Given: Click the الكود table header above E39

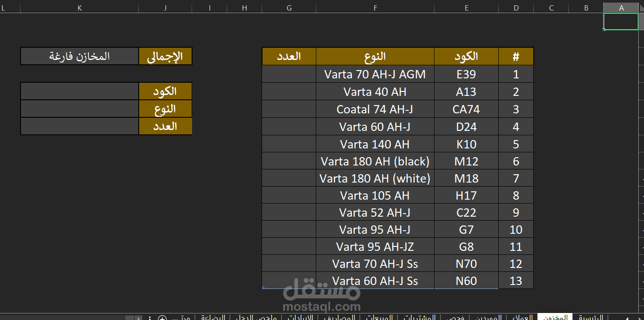Looking at the screenshot, I should click(x=466, y=56).
